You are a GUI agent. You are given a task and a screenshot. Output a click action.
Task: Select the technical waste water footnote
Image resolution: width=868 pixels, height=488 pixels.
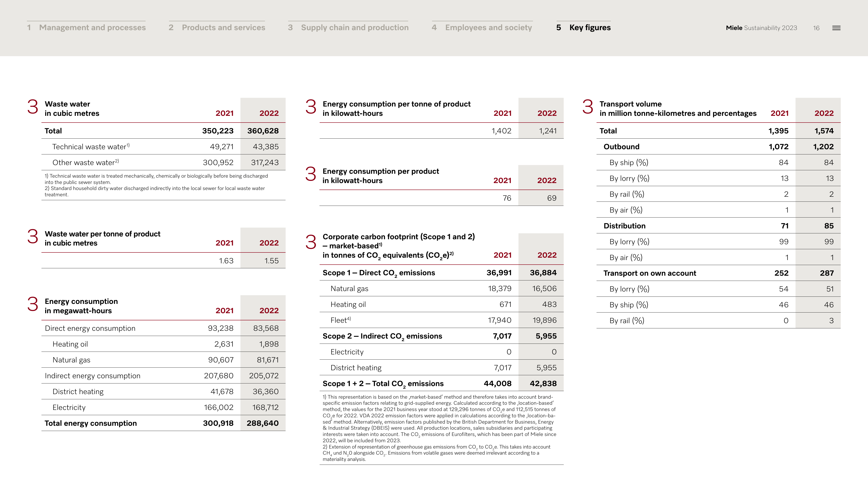(x=156, y=179)
